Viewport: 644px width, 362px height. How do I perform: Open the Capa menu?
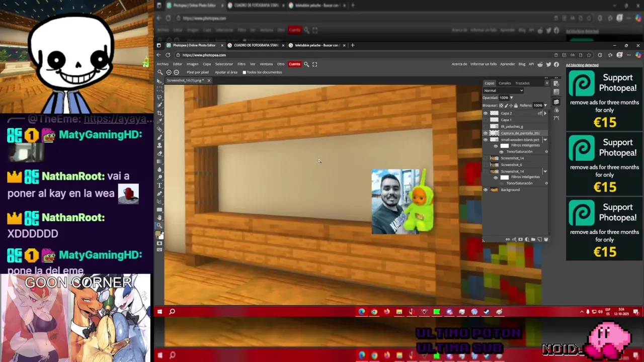coord(207,64)
